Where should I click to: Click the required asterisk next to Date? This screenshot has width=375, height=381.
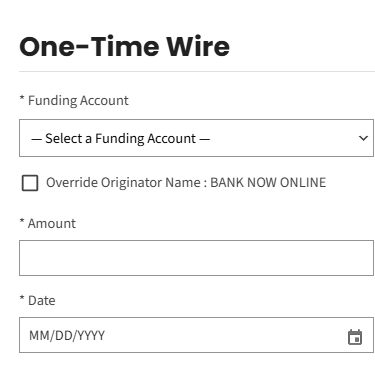click(x=22, y=298)
